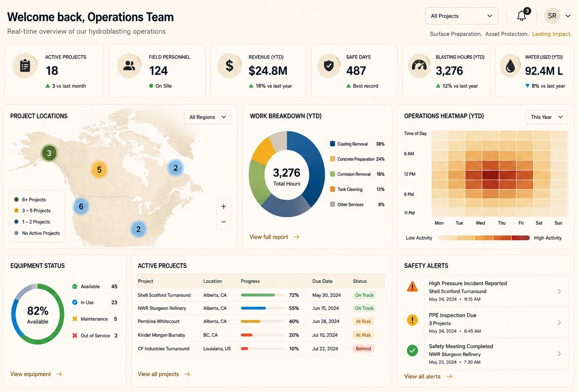The image size is (578, 392).
Task: Click the Safety Meeting Completed check icon
Action: (412, 350)
